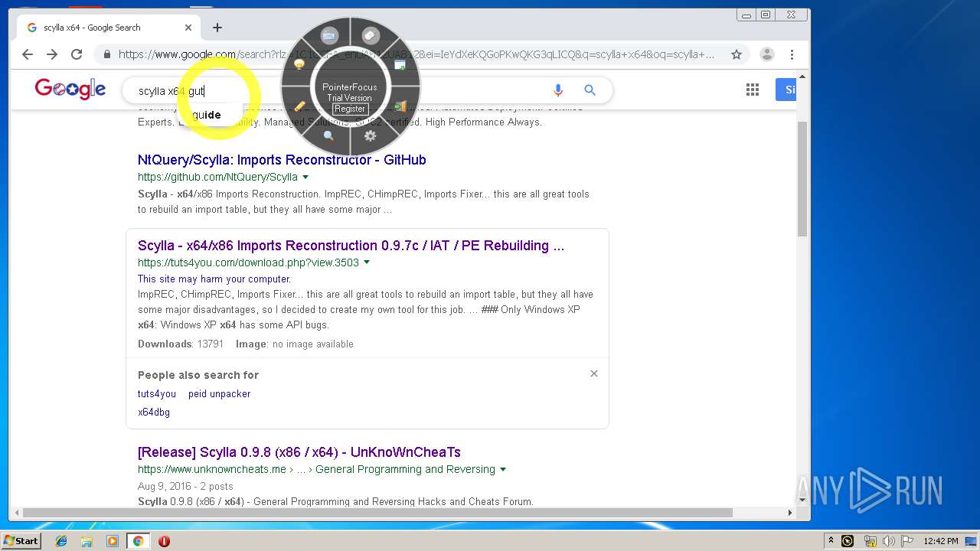This screenshot has height=551, width=980.
Task: Expand dropdown arrow beside unknowncheats.me breadcrumb
Action: click(503, 469)
